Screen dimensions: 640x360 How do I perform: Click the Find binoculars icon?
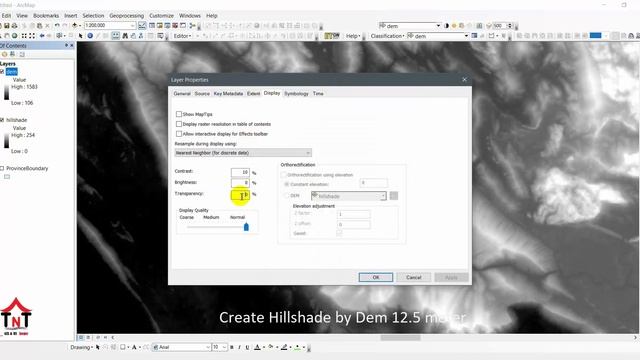[x=125, y=36]
